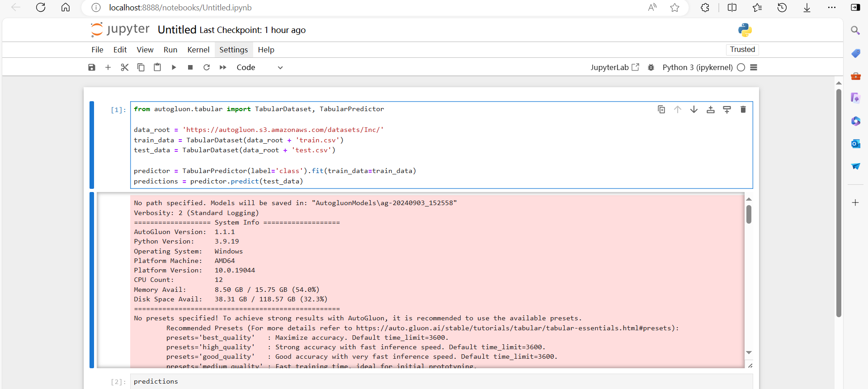
Task: Click the Trusted notebook button
Action: click(x=742, y=50)
